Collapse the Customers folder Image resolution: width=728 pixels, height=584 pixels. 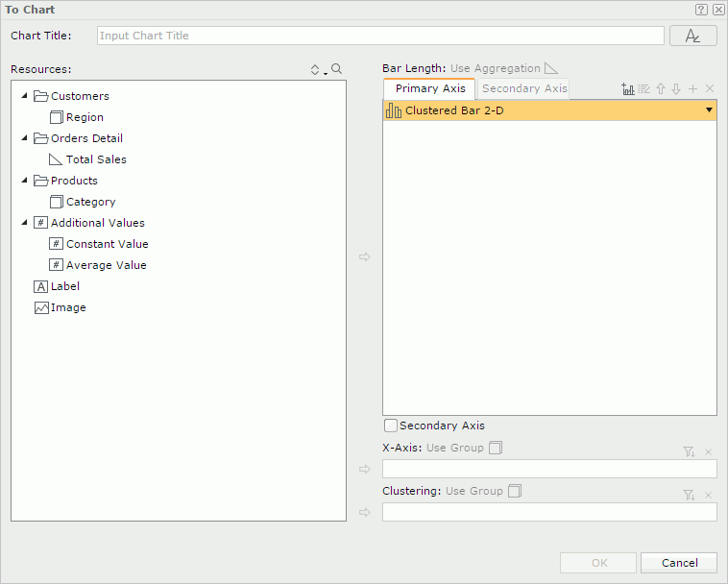pyautogui.click(x=25, y=96)
